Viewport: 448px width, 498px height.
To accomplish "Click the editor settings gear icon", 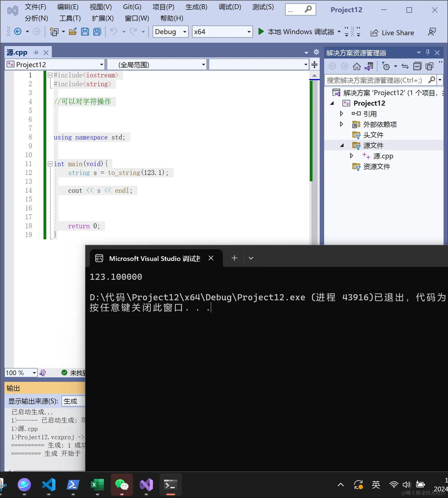I will (x=316, y=52).
